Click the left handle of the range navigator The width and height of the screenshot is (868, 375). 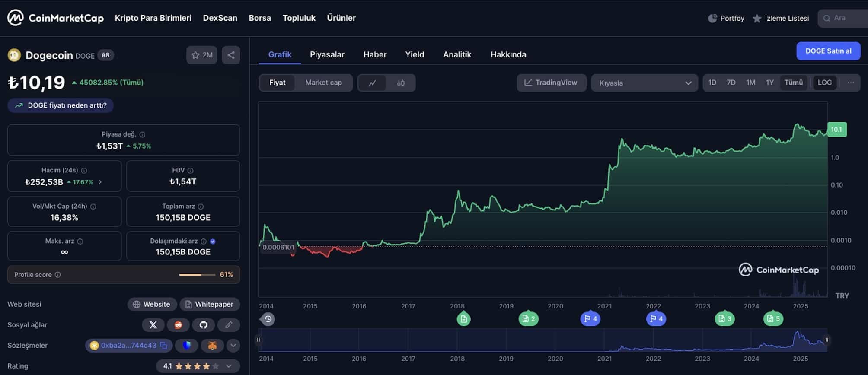click(x=259, y=340)
